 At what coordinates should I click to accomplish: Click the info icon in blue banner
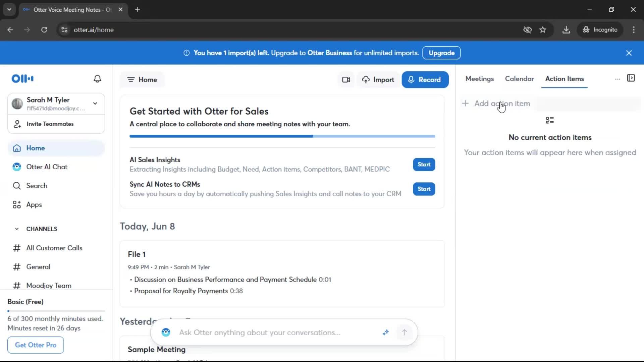(x=186, y=53)
